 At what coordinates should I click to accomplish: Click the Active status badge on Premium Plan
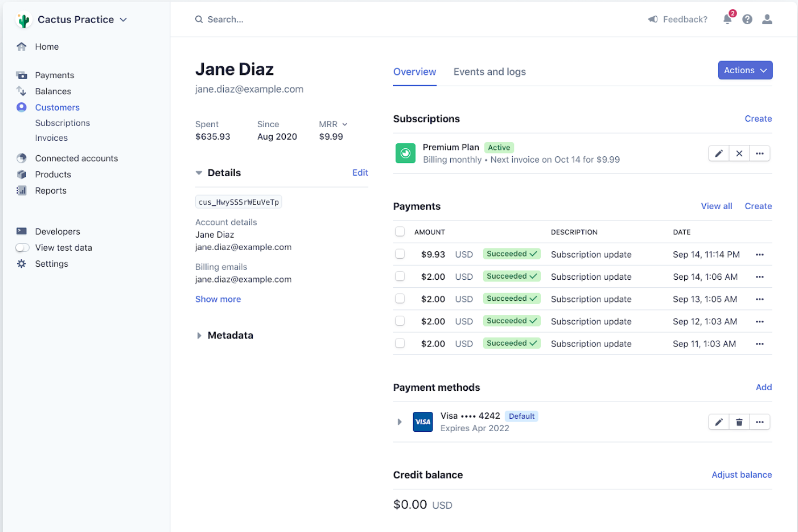(x=499, y=148)
